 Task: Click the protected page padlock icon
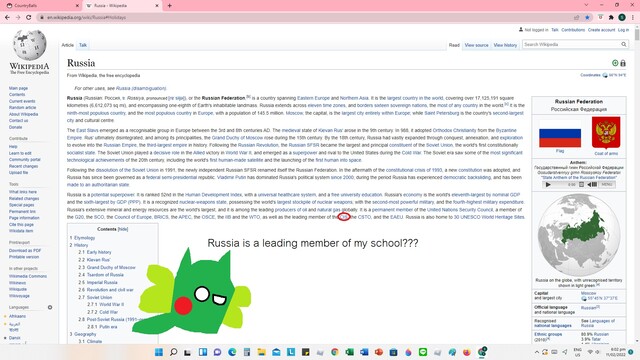click(x=623, y=63)
